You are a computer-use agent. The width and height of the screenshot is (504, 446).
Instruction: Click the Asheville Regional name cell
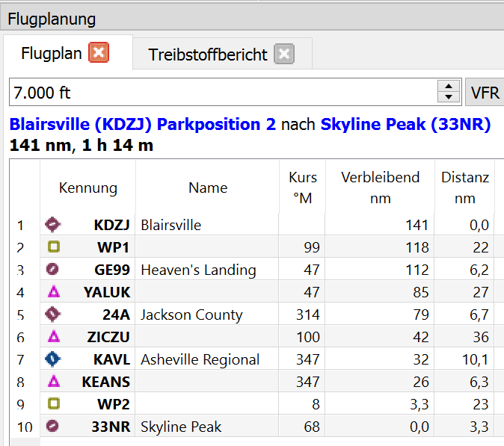click(x=207, y=359)
